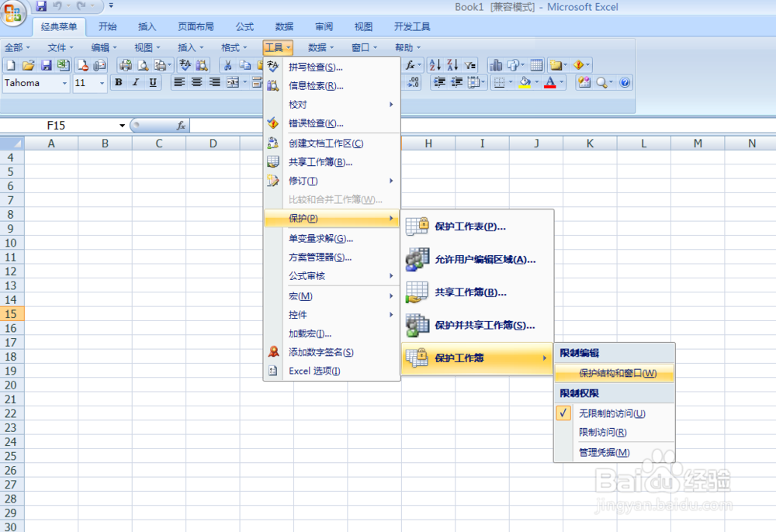This screenshot has height=532, width=776.
Task: Select the checked 无限制的访问(U) option
Action: coord(614,413)
